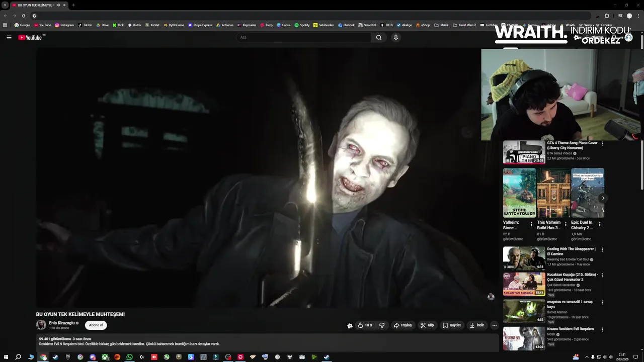The width and height of the screenshot is (644, 362).
Task: Open options for Kısaca Resident Evil Requiem
Action: coord(602,330)
